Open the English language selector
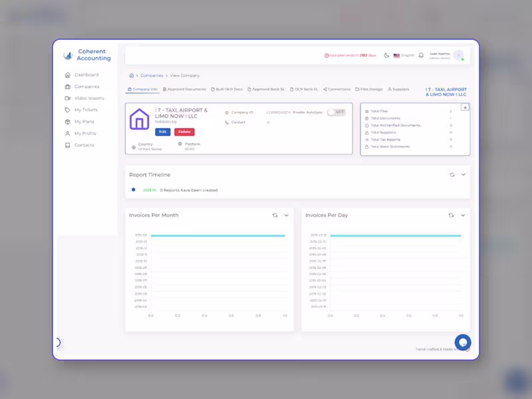532x399 pixels. pos(403,55)
